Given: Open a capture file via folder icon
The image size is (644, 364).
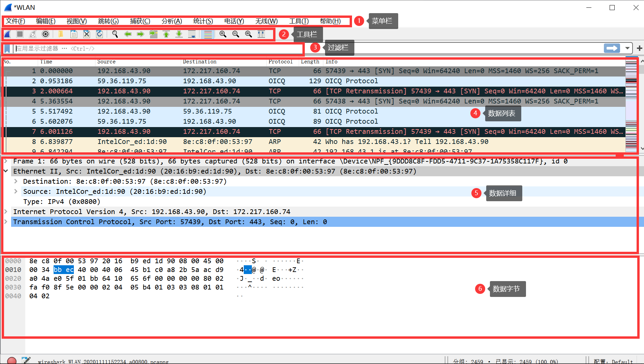Looking at the screenshot, I should pyautogui.click(x=61, y=34).
